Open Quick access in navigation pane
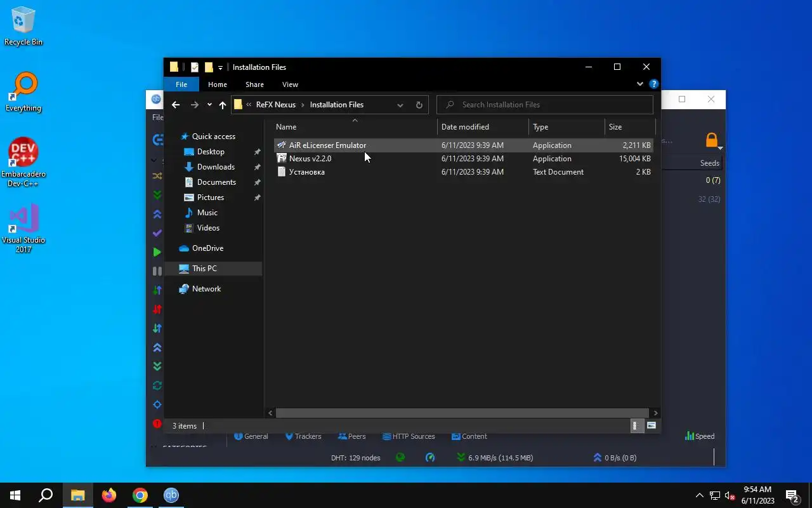Image resolution: width=812 pixels, height=508 pixels. coord(213,137)
